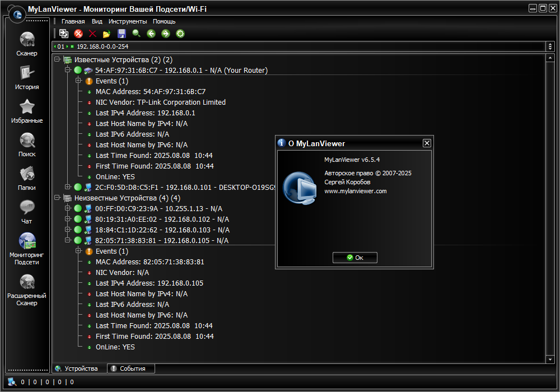The image size is (560, 392).
Task: Click the orange warning icon under router device
Action: (x=89, y=81)
